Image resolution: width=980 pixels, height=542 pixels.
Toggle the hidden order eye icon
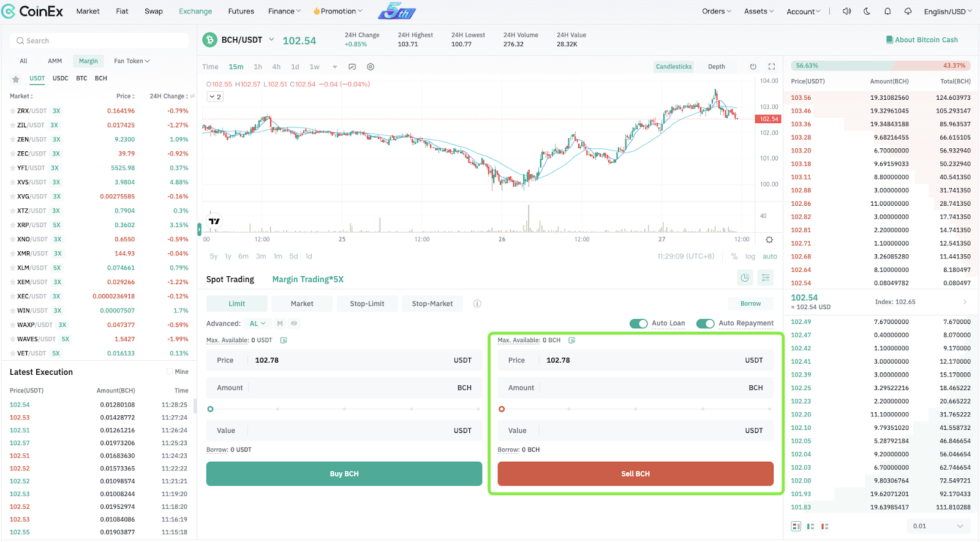[x=294, y=323]
